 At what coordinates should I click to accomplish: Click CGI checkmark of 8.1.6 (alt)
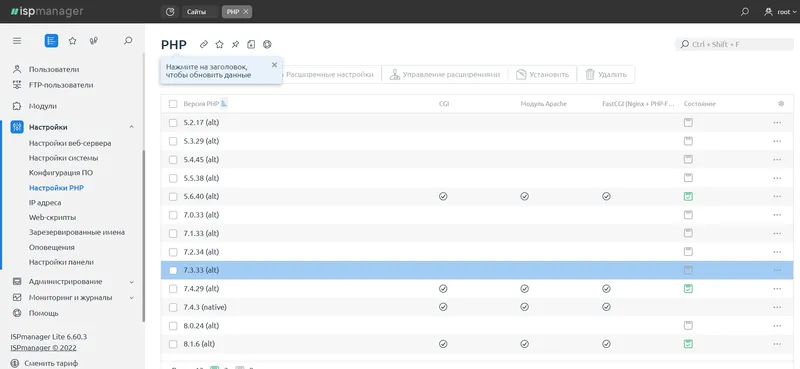point(443,344)
